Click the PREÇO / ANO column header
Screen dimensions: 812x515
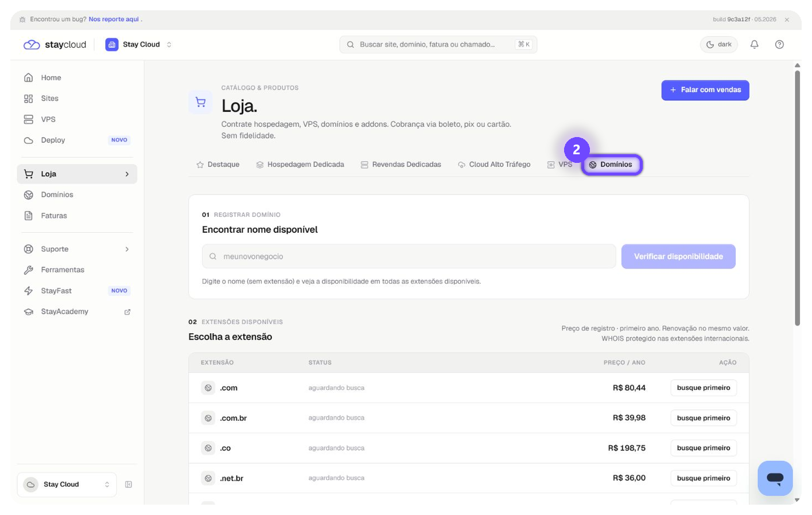[x=624, y=362]
